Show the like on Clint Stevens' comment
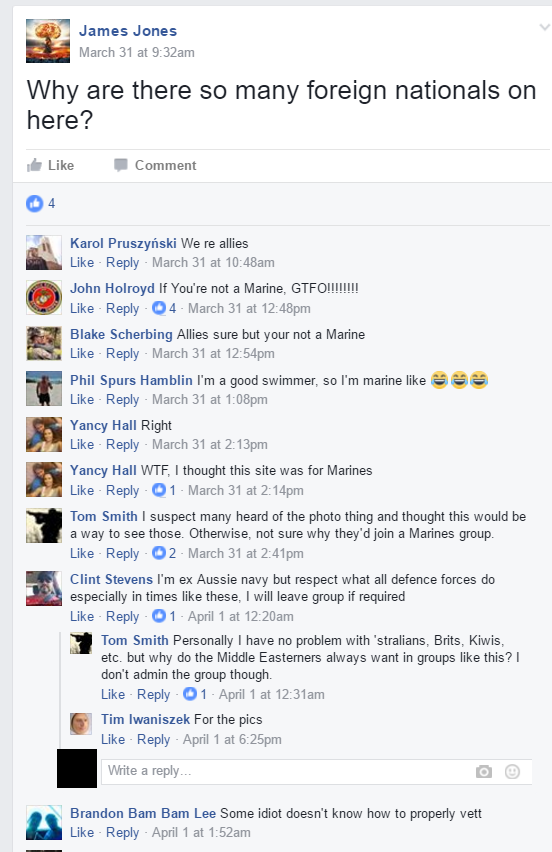This screenshot has height=852, width=552. click(x=164, y=616)
